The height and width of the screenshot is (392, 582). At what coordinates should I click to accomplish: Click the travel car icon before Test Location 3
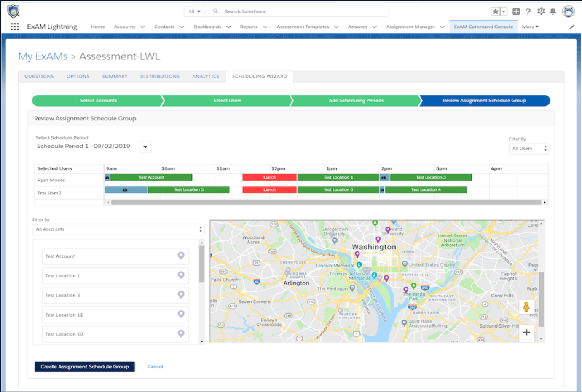pyautogui.click(x=384, y=177)
